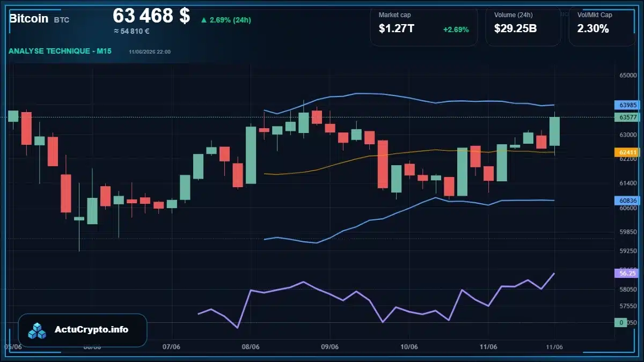Click the +2.69% change in Market cap card
The height and width of the screenshot is (362, 644).
click(x=456, y=29)
